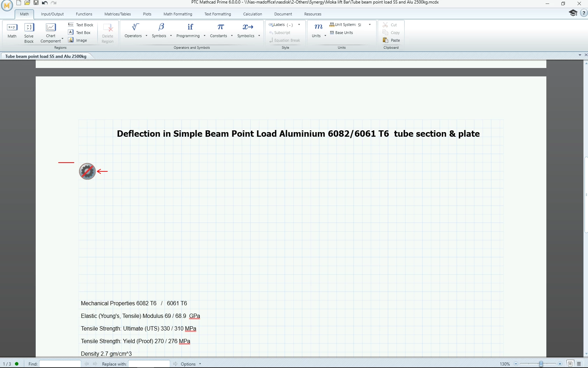Image resolution: width=588 pixels, height=368 pixels.
Task: Expand the Constants dropdown arrow
Action: click(x=232, y=36)
